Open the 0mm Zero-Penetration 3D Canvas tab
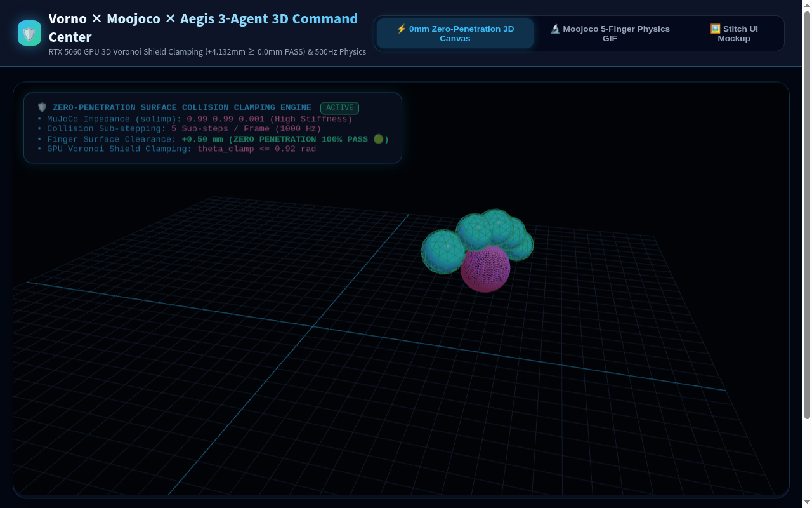 tap(455, 34)
